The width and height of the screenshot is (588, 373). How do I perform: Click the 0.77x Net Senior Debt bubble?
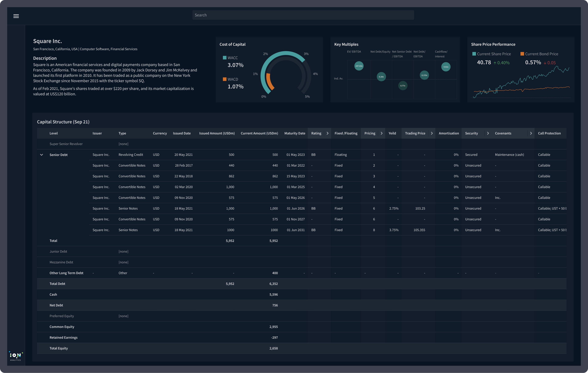[403, 86]
